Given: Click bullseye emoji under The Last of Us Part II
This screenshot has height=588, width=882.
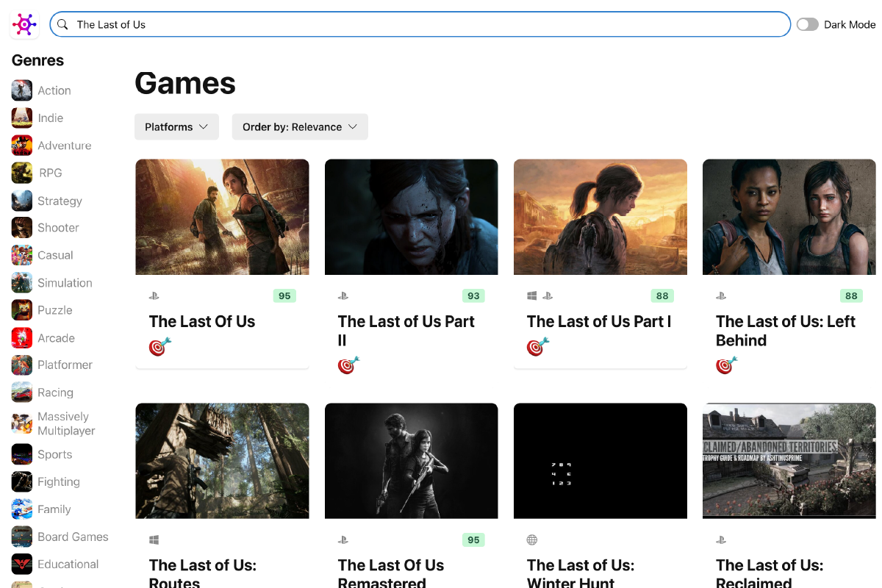Looking at the screenshot, I should tap(348, 365).
